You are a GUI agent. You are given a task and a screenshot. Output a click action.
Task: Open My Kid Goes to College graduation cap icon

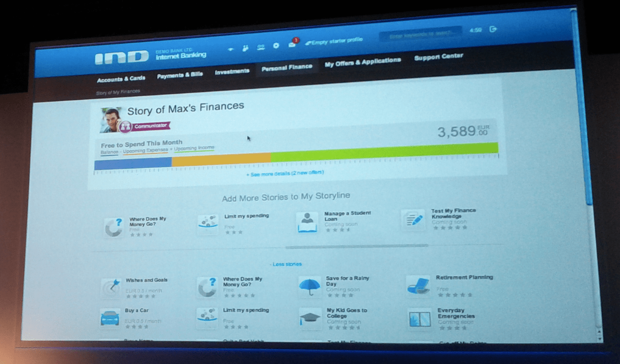point(310,318)
